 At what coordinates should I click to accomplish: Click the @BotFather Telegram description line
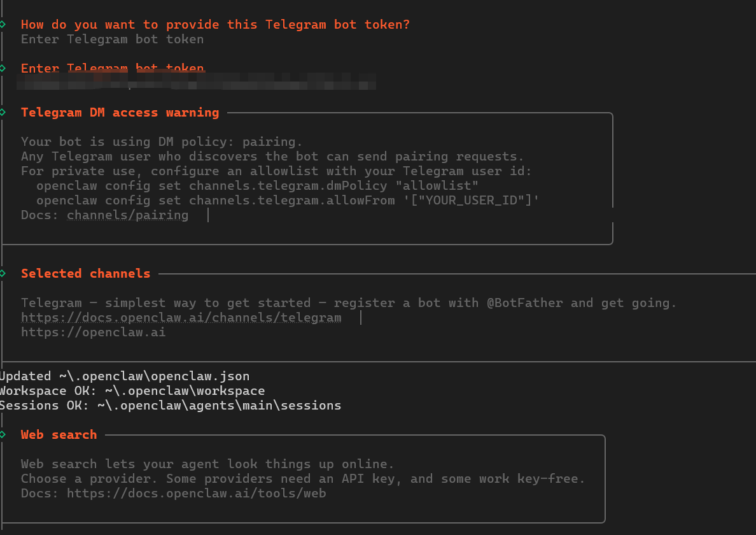click(x=349, y=303)
